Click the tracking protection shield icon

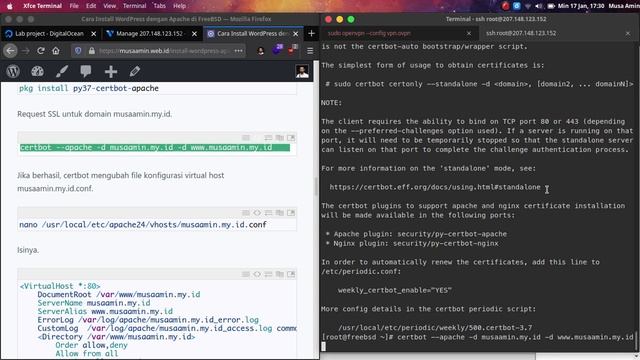coord(78,51)
